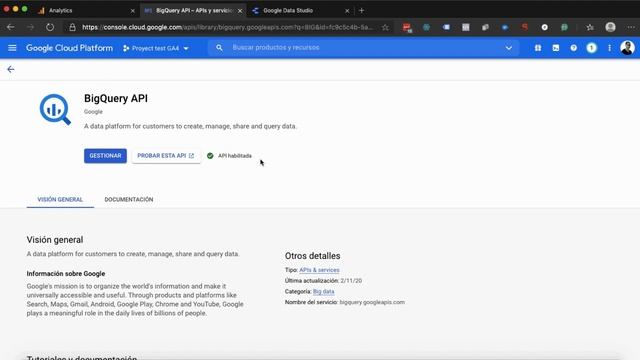Open the Documentación tab
The width and height of the screenshot is (640, 360).
tap(129, 200)
